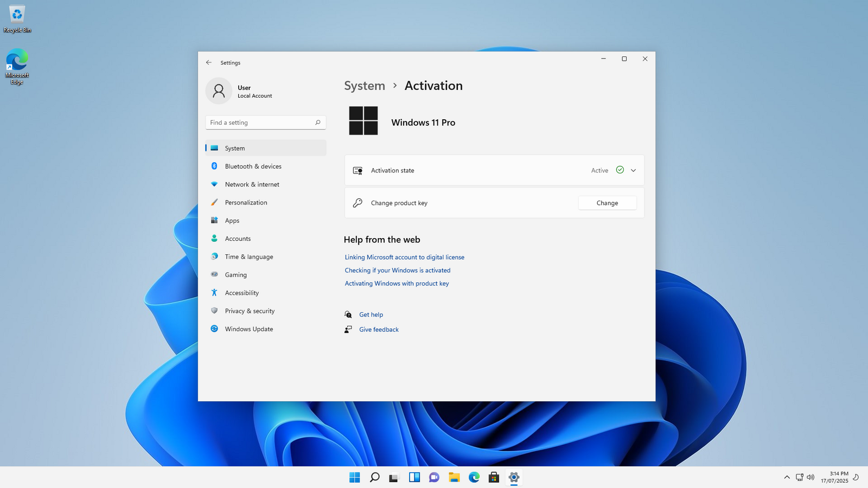The image size is (868, 488).
Task: Click the Give feedback link
Action: pyautogui.click(x=379, y=330)
